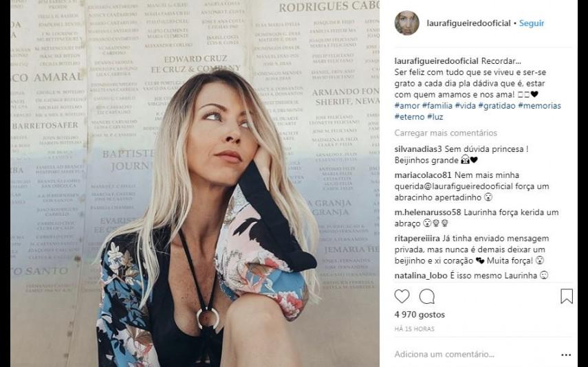
Task: Open the #vida hashtag
Action: point(465,106)
